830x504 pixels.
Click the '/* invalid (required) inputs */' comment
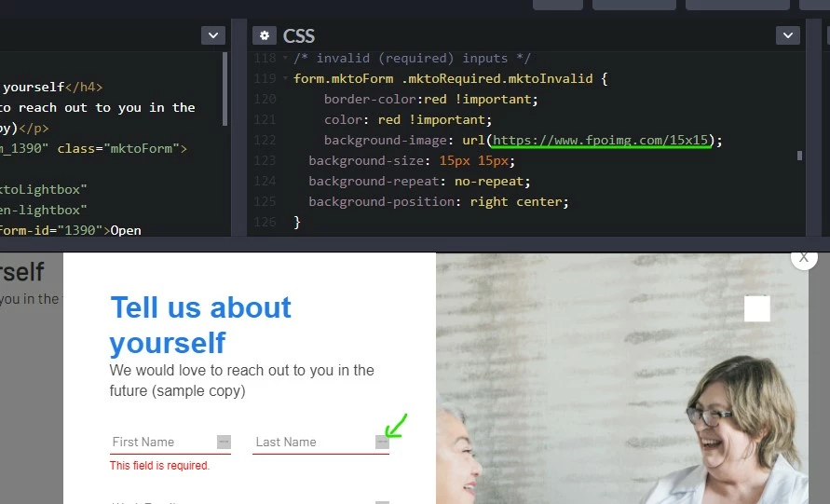click(x=412, y=59)
